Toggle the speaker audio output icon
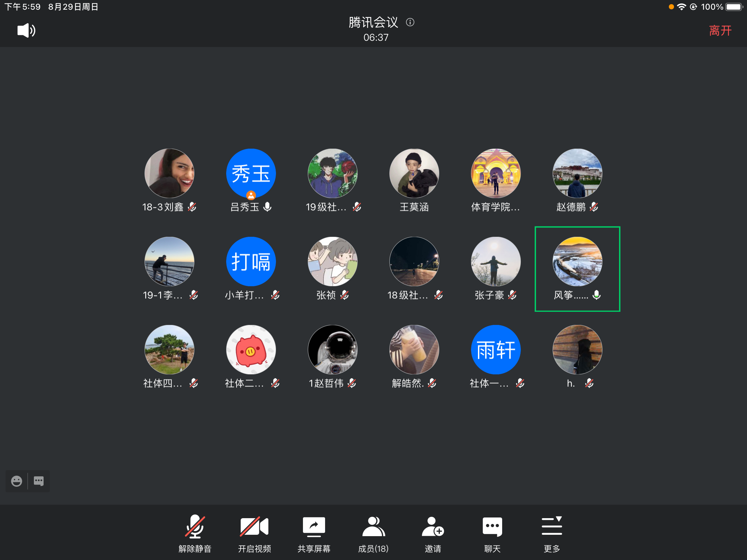Viewport: 747px width, 560px height. pyautogui.click(x=26, y=30)
